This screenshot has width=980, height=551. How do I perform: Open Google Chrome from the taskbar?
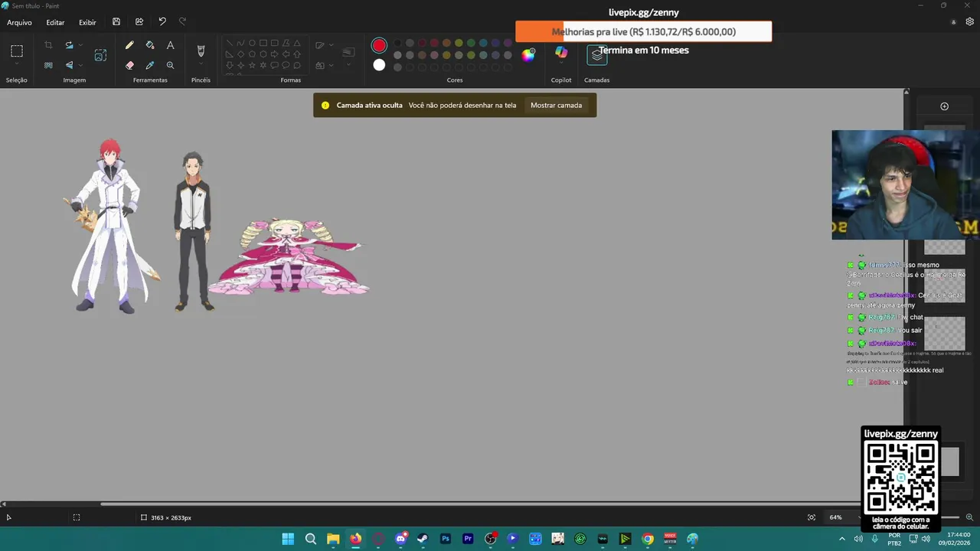pos(648,539)
